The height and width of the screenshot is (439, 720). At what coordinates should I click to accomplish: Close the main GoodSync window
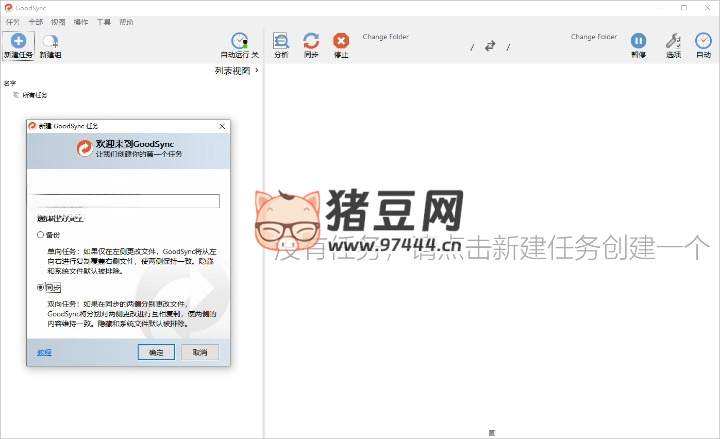[x=708, y=8]
